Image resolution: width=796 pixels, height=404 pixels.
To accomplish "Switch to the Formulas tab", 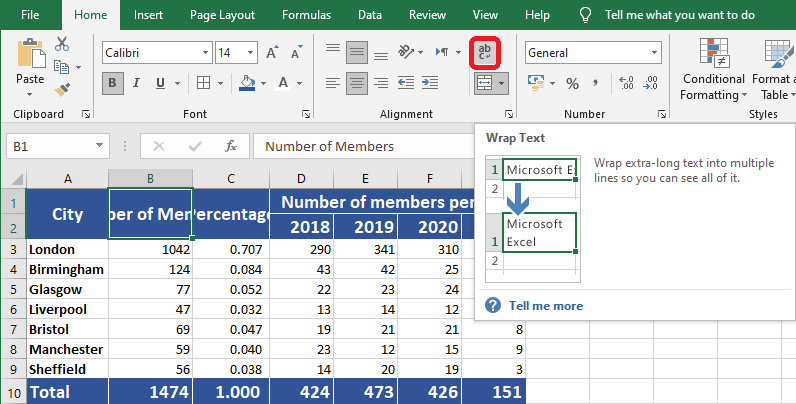I will [x=307, y=15].
